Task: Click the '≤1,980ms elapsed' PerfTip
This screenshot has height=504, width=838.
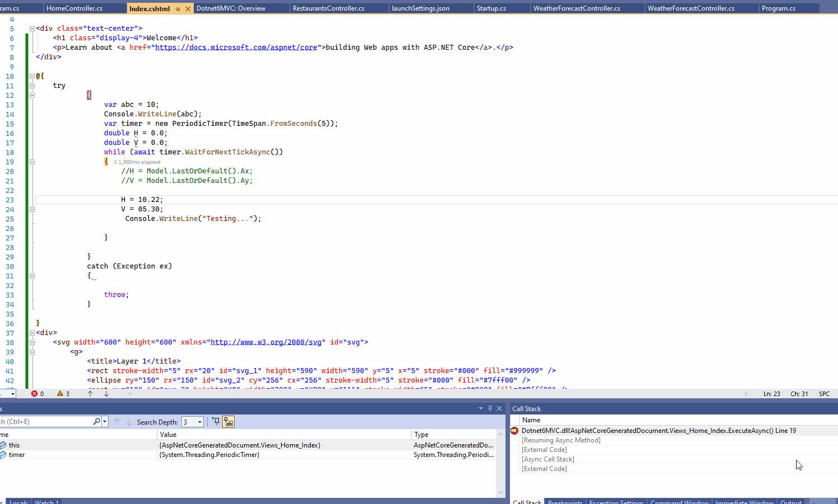Action: 137,162
